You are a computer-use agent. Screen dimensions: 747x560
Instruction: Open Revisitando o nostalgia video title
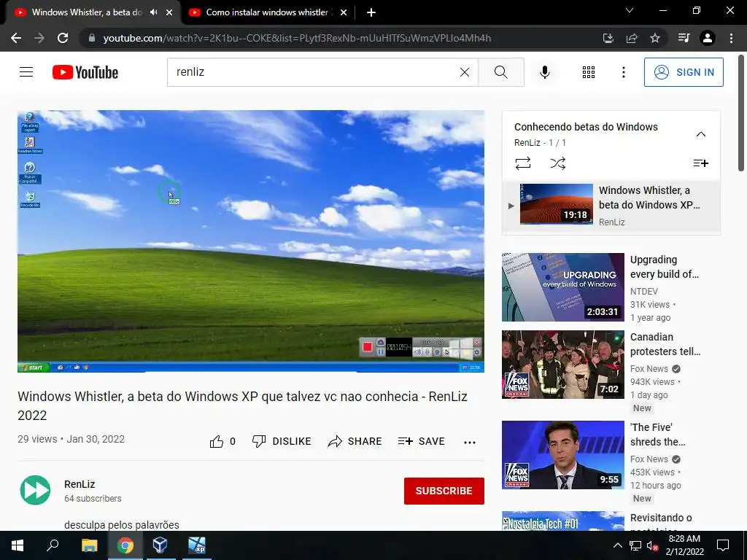point(661,521)
